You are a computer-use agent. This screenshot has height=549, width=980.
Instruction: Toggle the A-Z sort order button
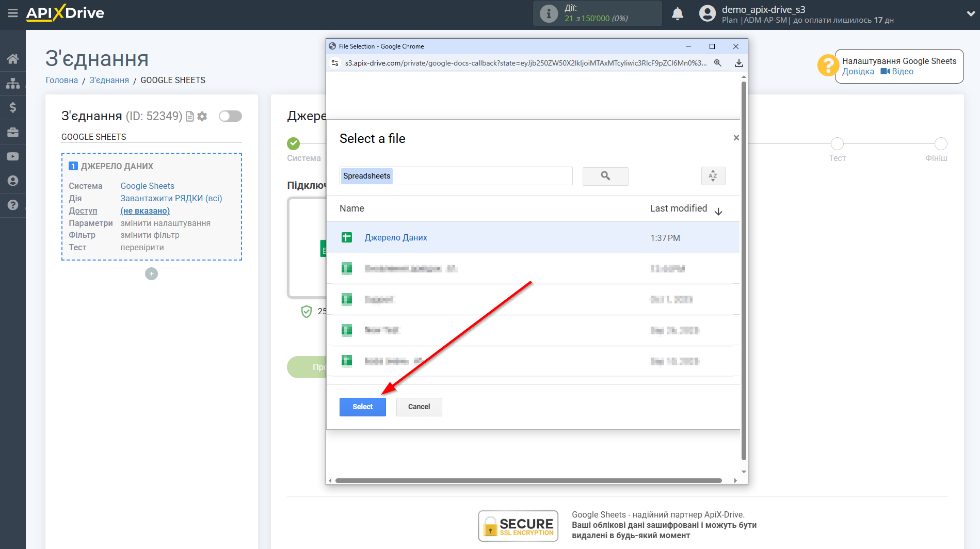pyautogui.click(x=713, y=176)
